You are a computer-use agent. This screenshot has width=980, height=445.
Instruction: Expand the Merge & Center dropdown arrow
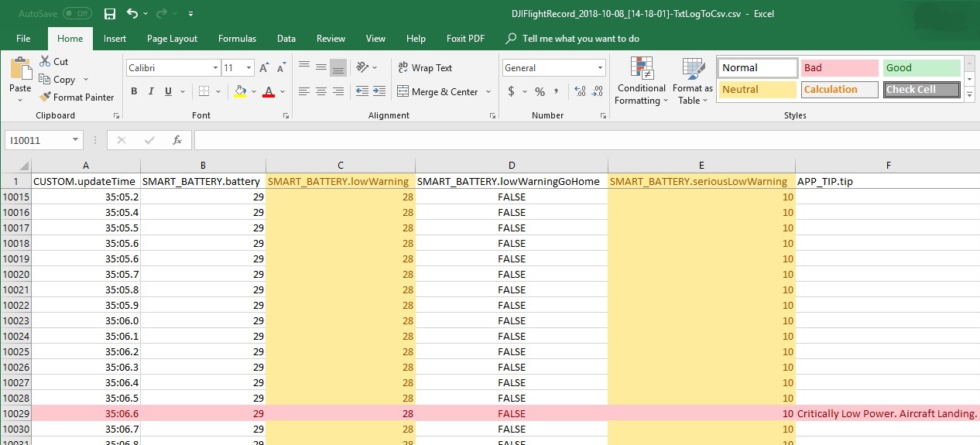[488, 91]
